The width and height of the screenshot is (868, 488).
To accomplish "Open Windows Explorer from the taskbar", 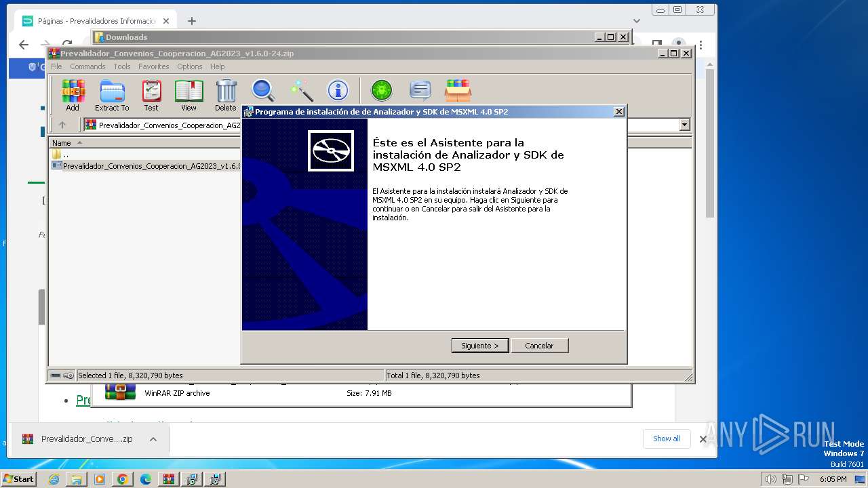I will tap(77, 479).
